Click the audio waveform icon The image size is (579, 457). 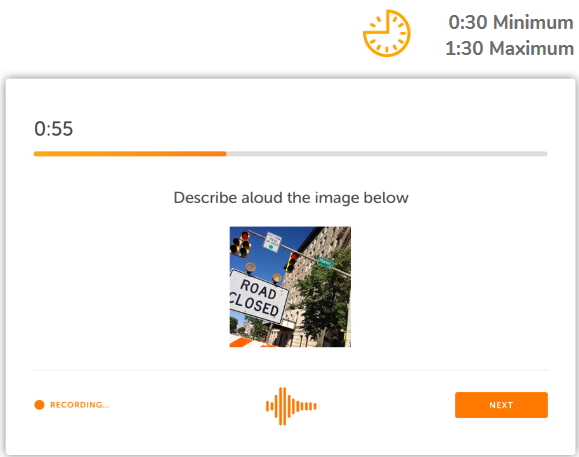coord(291,406)
